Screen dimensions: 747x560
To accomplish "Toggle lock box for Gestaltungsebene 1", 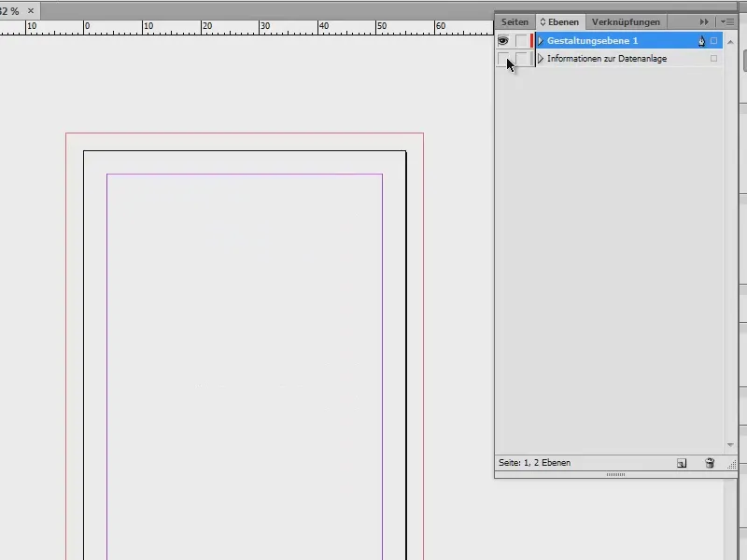I will (x=521, y=41).
